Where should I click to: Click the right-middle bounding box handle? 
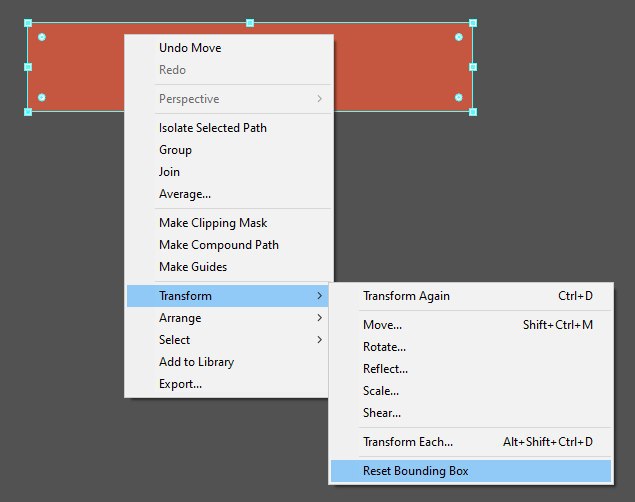(473, 67)
